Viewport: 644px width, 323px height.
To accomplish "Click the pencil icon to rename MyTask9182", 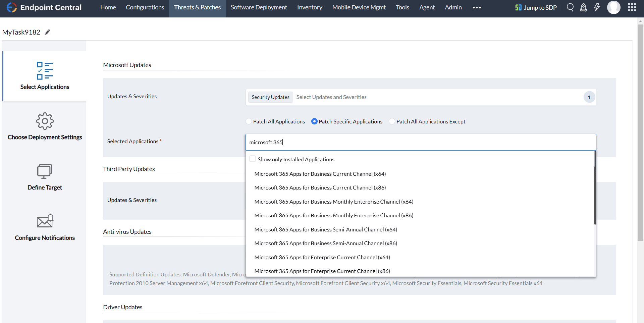I will pyautogui.click(x=48, y=32).
